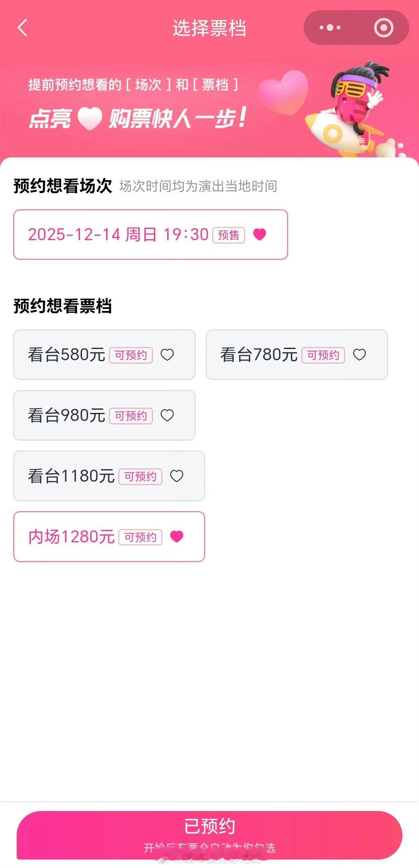Image resolution: width=419 pixels, height=868 pixels.
Task: Tap the circle close-target capsule icon
Action: [x=383, y=27]
